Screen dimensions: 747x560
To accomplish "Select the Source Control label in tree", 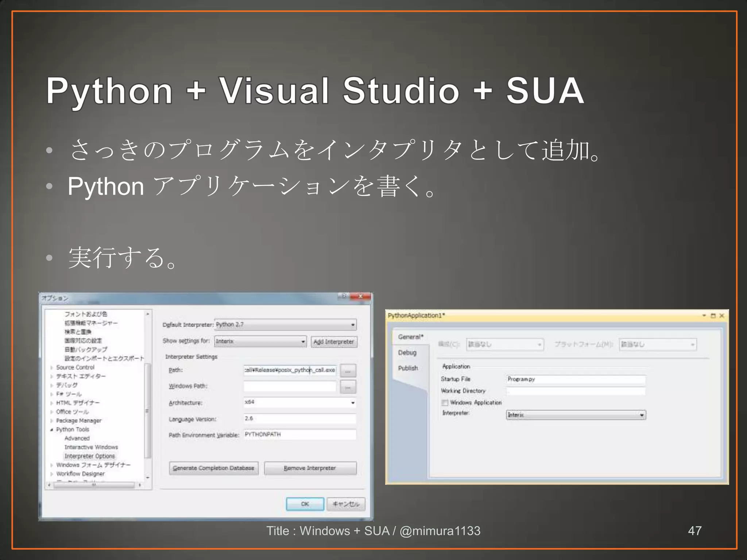I will click(75, 367).
